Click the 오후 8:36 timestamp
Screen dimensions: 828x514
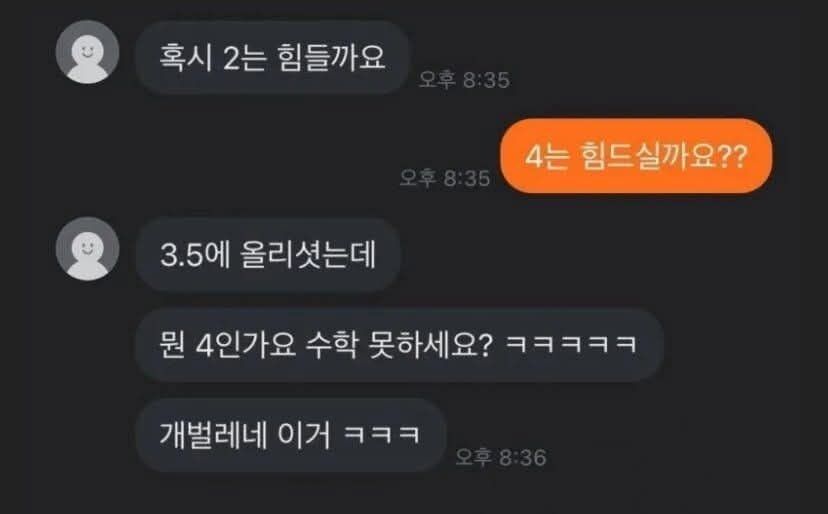[x=501, y=457]
